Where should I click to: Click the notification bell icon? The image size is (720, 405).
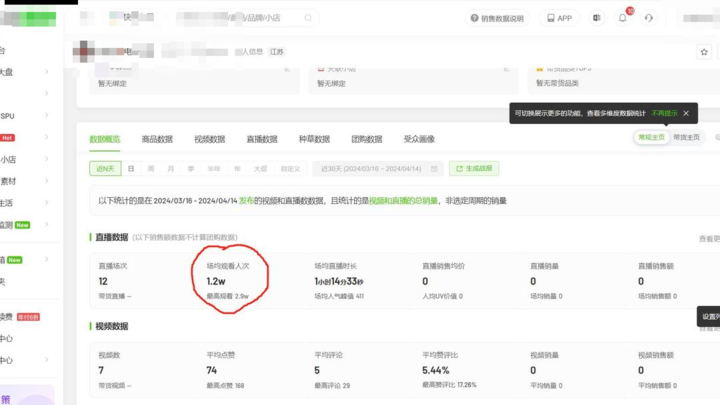tap(622, 18)
